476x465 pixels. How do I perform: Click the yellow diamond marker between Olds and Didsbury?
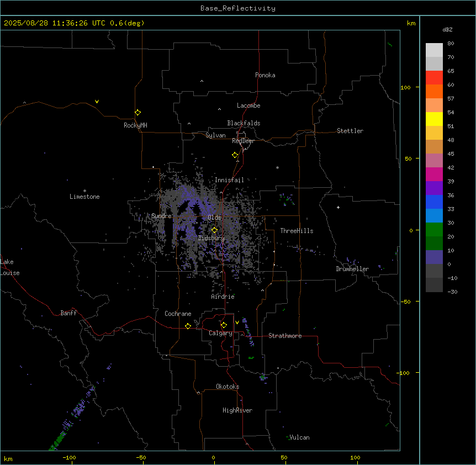[x=215, y=230]
